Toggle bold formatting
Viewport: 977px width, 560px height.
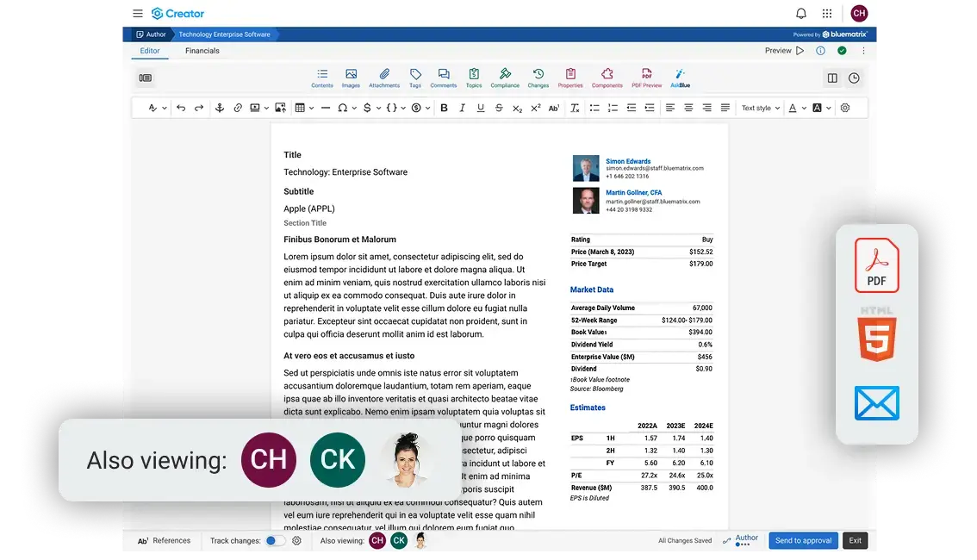(444, 108)
